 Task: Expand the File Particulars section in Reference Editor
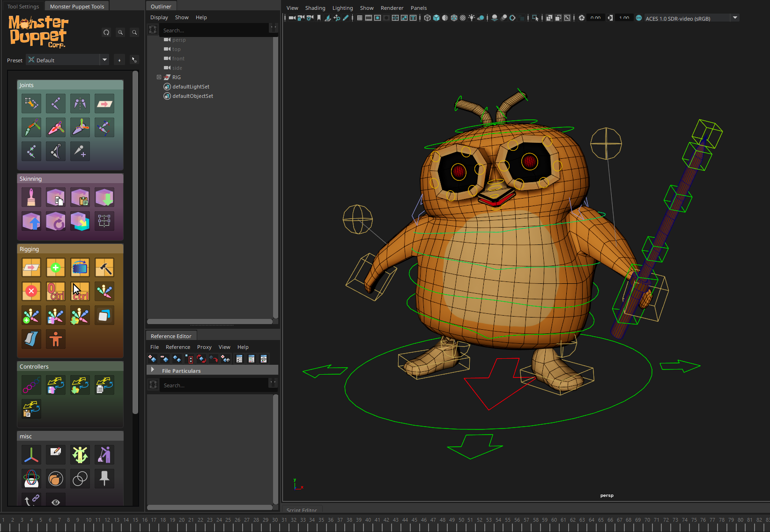(x=152, y=370)
